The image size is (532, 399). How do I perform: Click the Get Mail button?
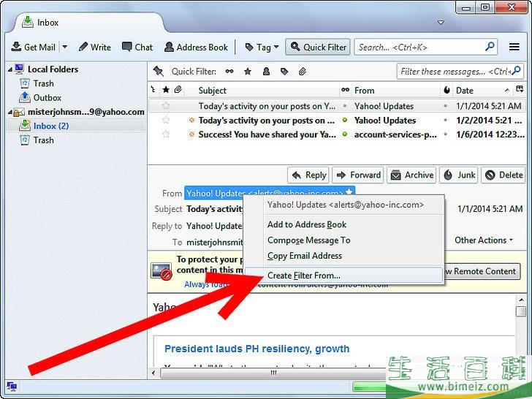[x=34, y=47]
